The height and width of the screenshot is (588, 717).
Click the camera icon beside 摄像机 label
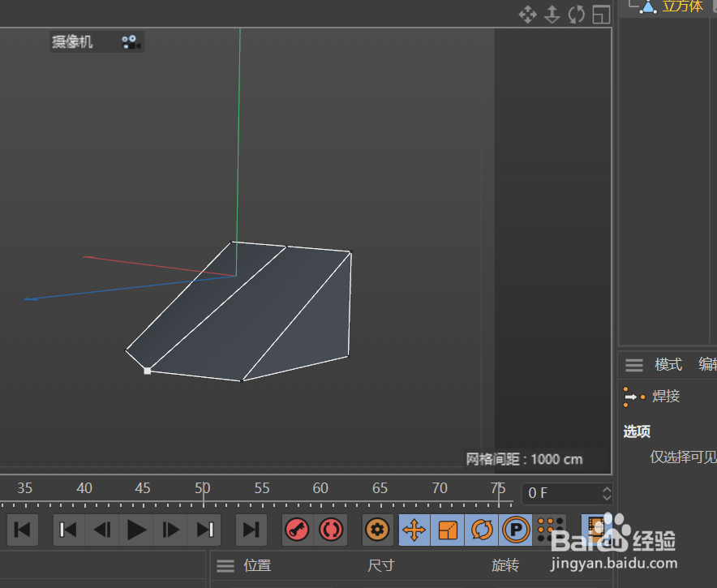130,41
